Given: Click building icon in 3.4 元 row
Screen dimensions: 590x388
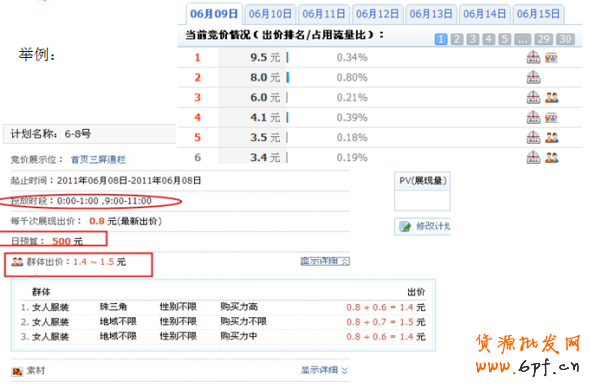Looking at the screenshot, I should pos(533,157).
